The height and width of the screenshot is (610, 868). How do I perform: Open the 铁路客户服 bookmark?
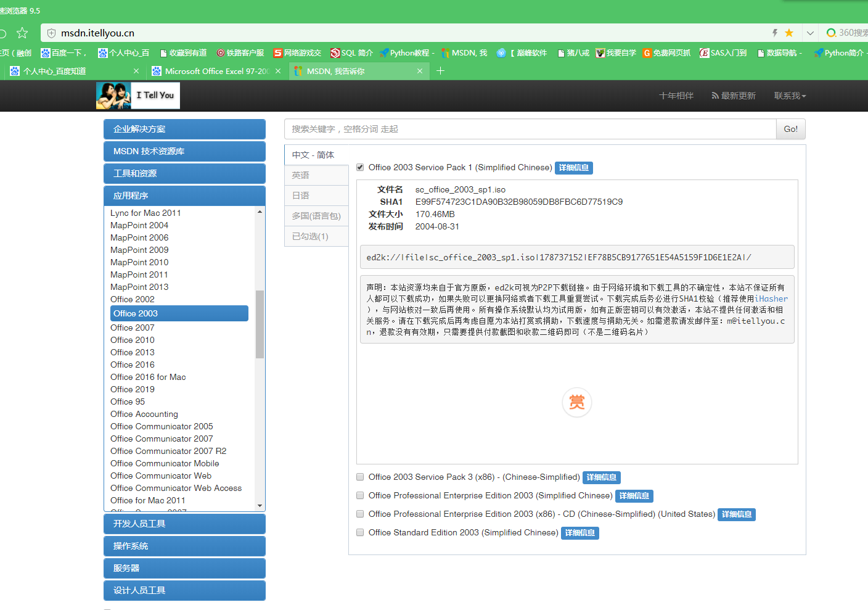point(240,53)
